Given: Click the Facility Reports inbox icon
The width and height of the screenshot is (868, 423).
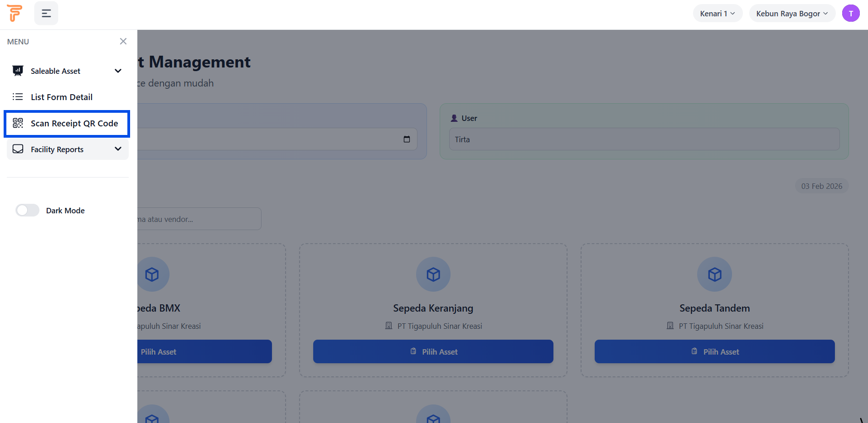Looking at the screenshot, I should point(18,149).
